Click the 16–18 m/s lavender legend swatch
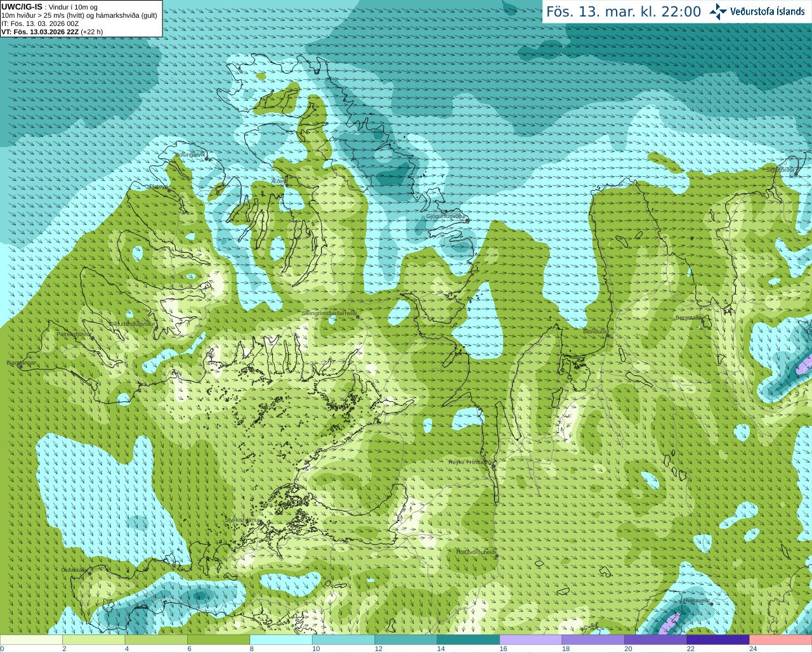The width and height of the screenshot is (812, 653). click(531, 640)
